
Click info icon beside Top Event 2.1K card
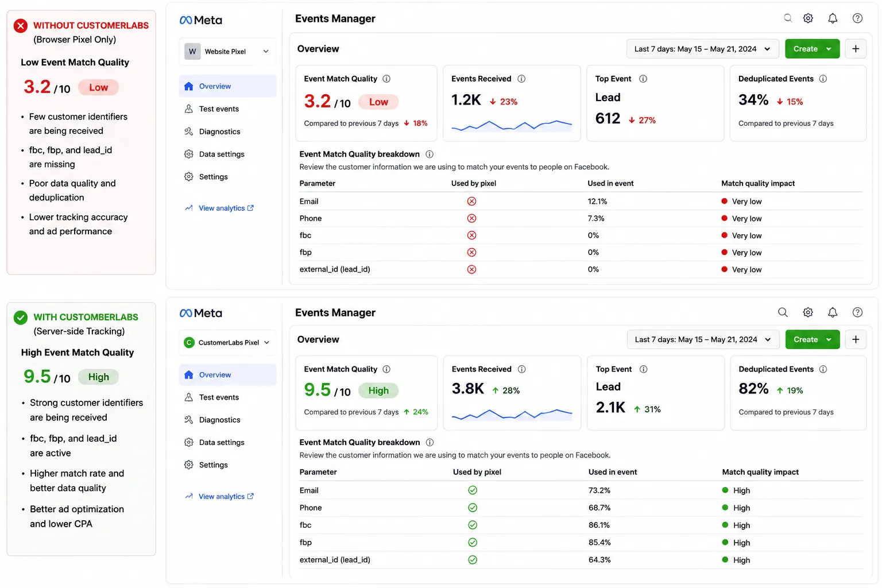point(644,369)
